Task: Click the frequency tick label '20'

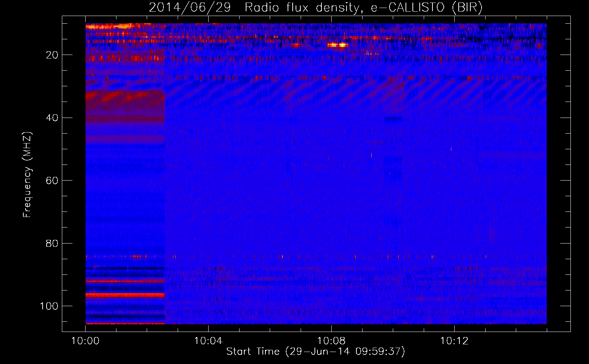Action: pyautogui.click(x=52, y=55)
